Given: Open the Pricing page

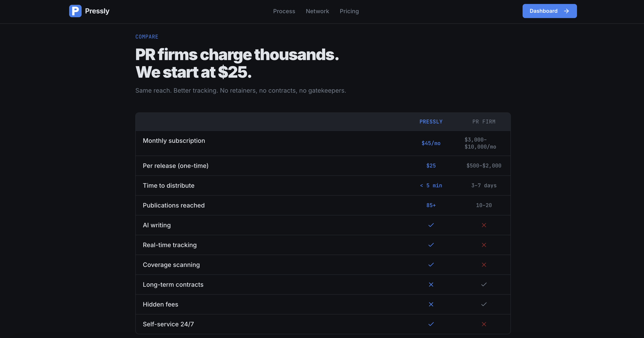Looking at the screenshot, I should click(349, 11).
